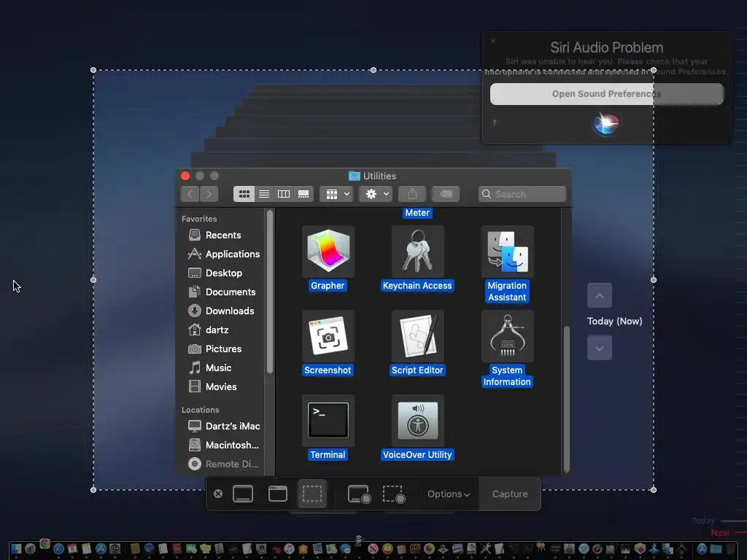Open Finder from the Dock

pos(16,549)
